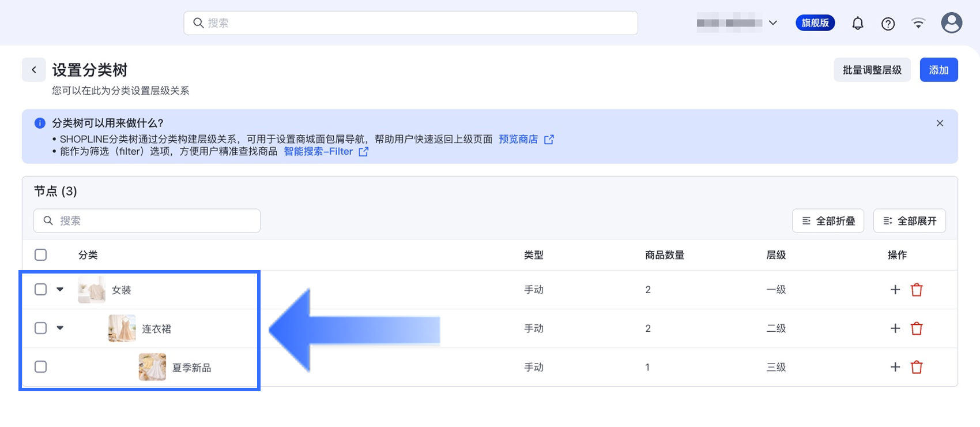This screenshot has width=980, height=427.
Task: Click the user profile avatar icon
Action: coord(951,23)
